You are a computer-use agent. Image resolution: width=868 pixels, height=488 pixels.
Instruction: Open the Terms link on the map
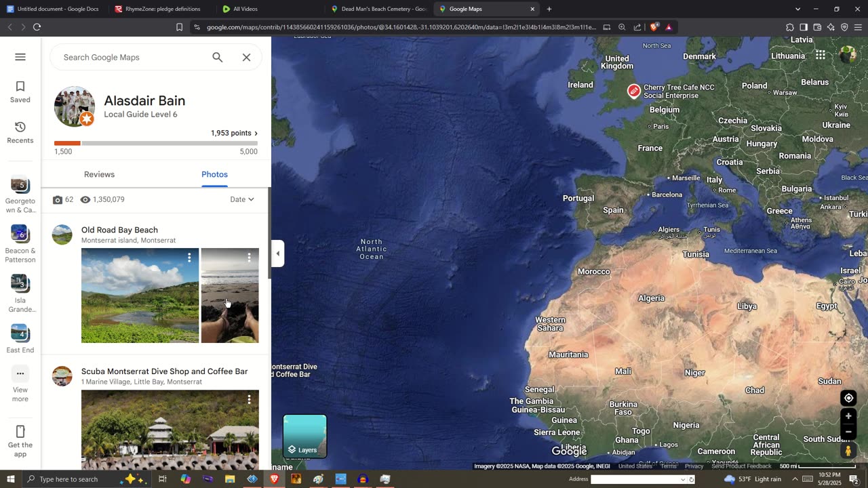669,466
